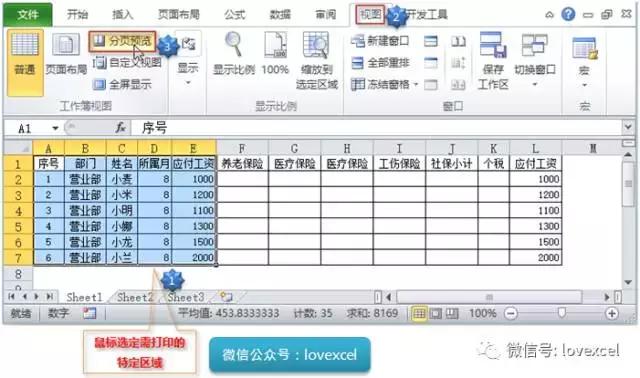This screenshot has width=640, height=378.
Task: Select the View (视图) tab
Action: tap(370, 15)
